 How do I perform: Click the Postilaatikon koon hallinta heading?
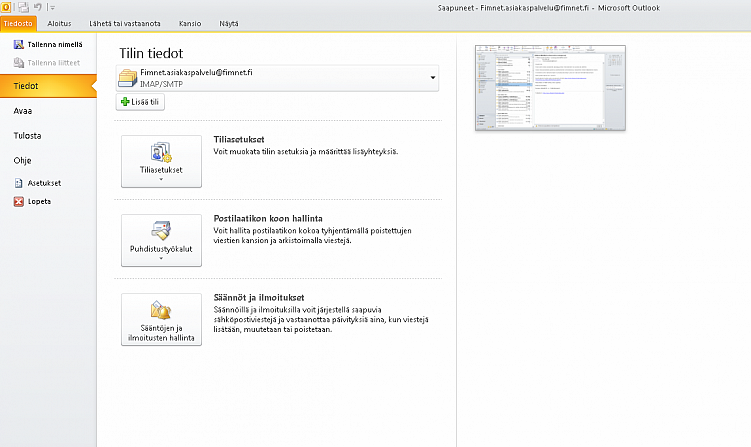(268, 218)
